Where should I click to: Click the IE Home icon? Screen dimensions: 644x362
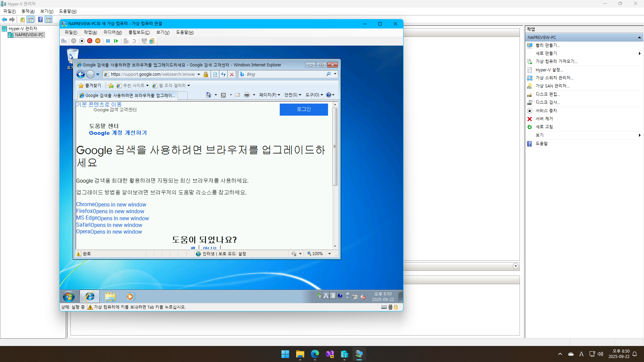click(x=209, y=95)
